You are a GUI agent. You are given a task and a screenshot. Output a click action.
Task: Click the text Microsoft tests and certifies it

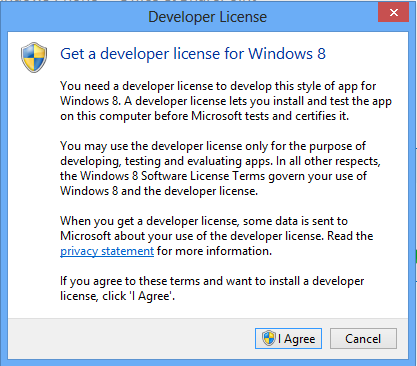(x=270, y=116)
